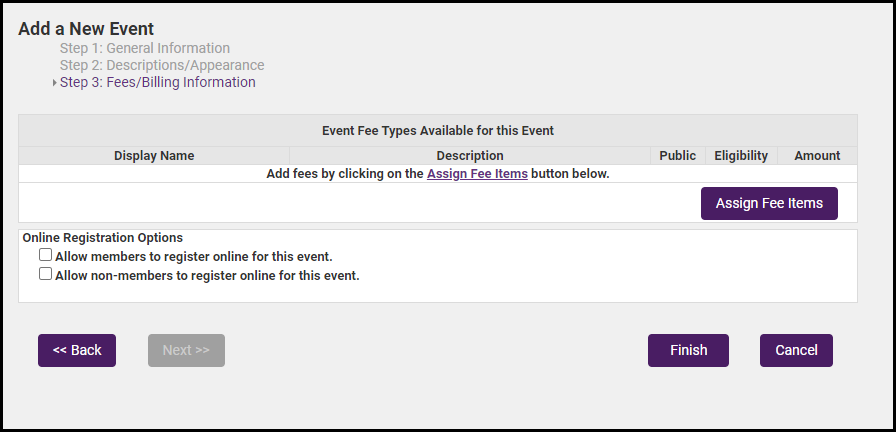Viewport: 896px width, 432px height.
Task: Enable members online registration checkbox
Action: tap(45, 255)
